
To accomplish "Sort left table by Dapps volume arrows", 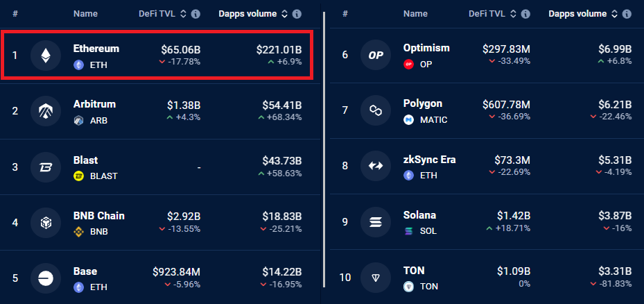I will pyautogui.click(x=284, y=14).
